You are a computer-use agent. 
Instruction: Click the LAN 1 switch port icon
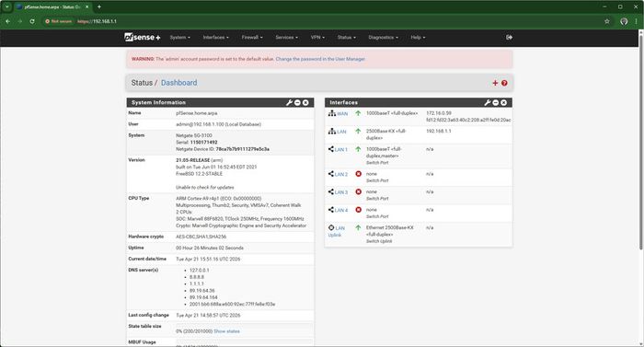(331, 149)
